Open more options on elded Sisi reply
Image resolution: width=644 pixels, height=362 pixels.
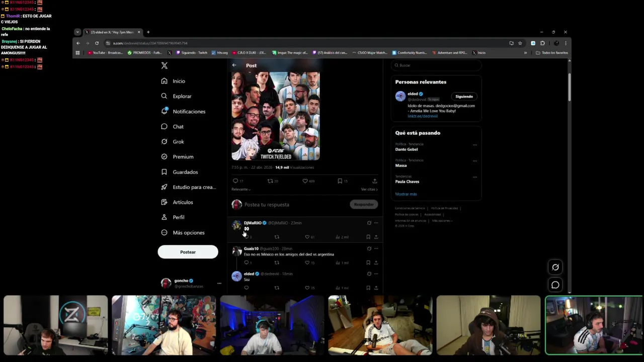pos(376,274)
